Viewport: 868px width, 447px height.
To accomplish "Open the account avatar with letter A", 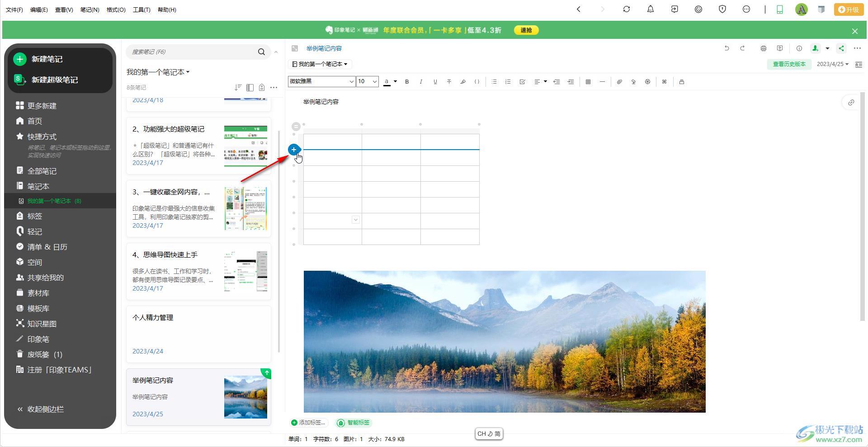I will tap(801, 9).
